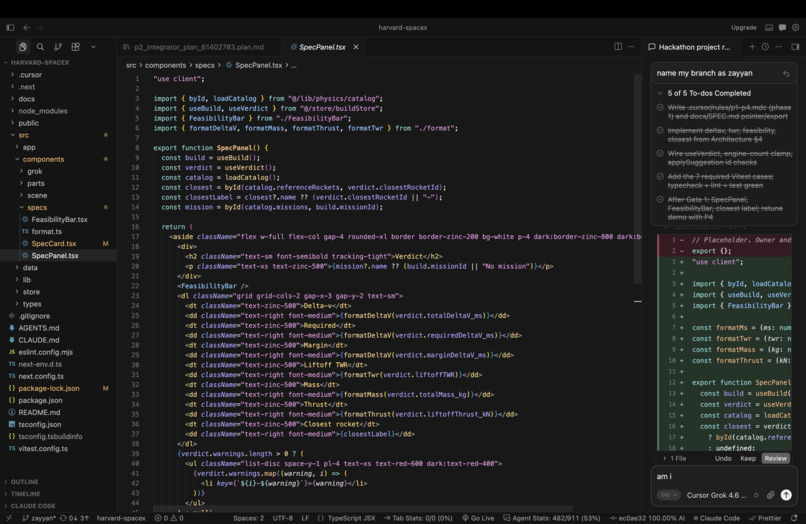806x524 pixels.
Task: Change UTF-8 file encoding
Action: [283, 518]
